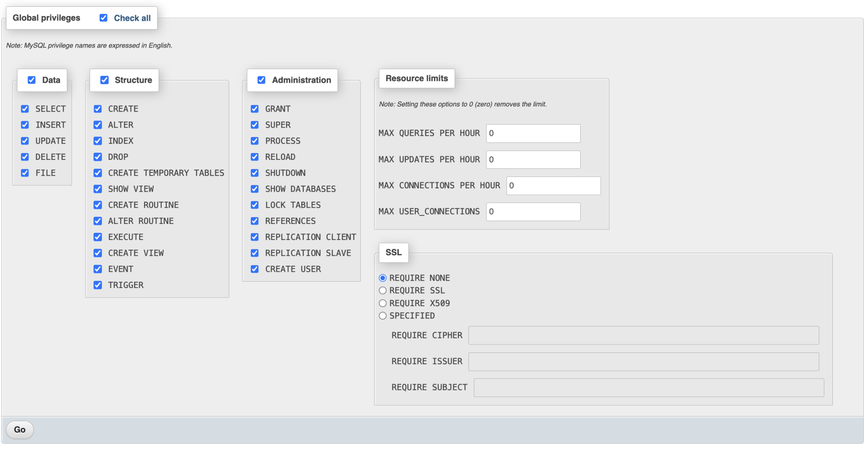Select the REQUIRE SSL option
This screenshot has height=450, width=868.
pos(383,290)
